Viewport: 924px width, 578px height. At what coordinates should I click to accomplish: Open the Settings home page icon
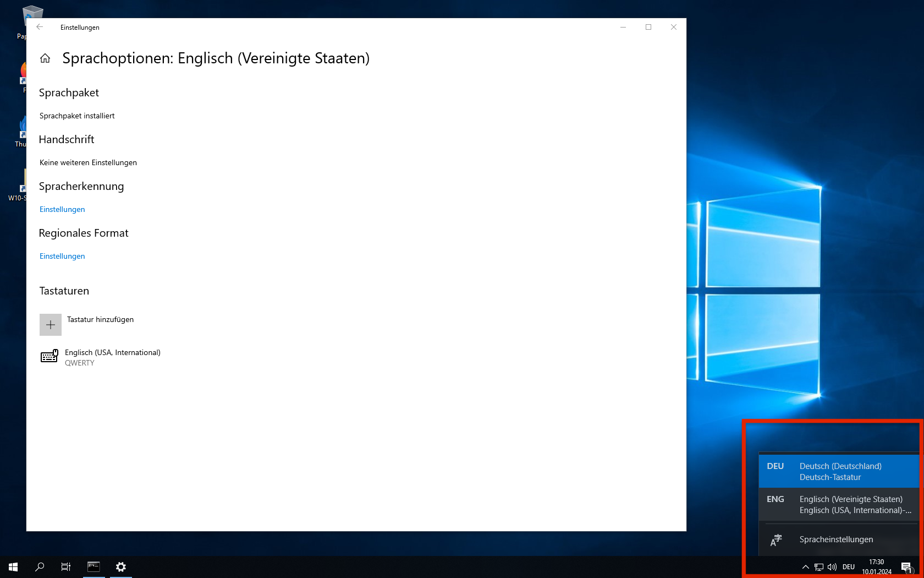tap(45, 58)
